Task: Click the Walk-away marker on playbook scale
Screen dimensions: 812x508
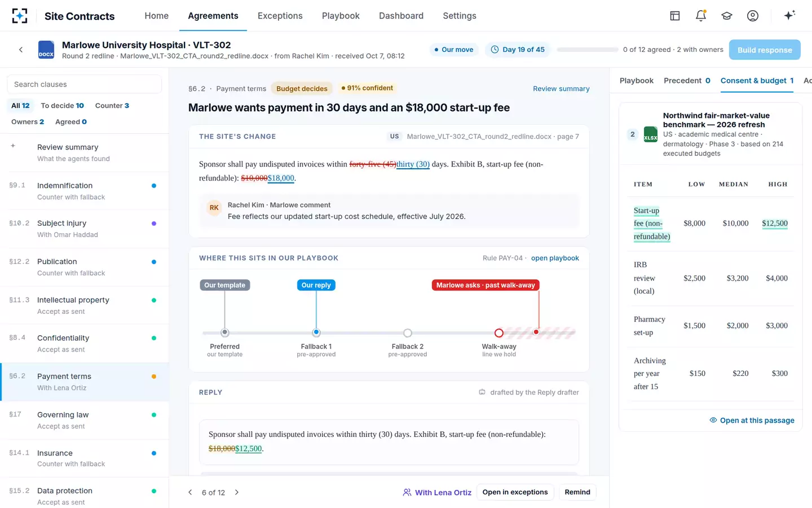Action: (499, 333)
